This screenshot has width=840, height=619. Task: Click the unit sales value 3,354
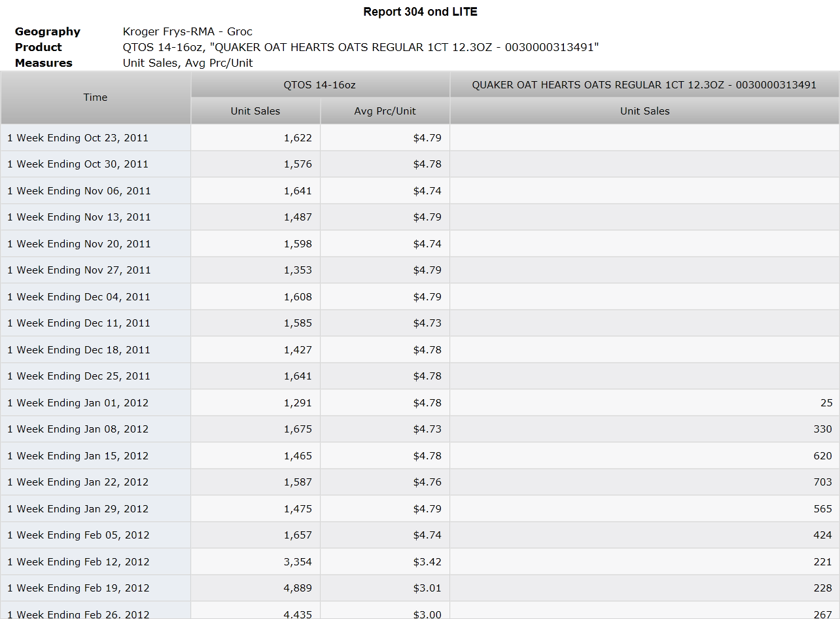(x=298, y=562)
